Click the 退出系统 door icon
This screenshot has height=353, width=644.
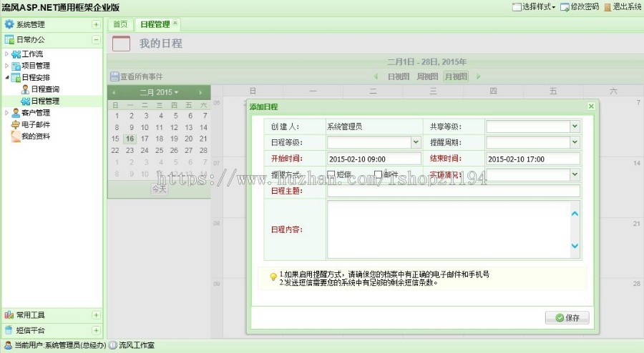pyautogui.click(x=608, y=7)
